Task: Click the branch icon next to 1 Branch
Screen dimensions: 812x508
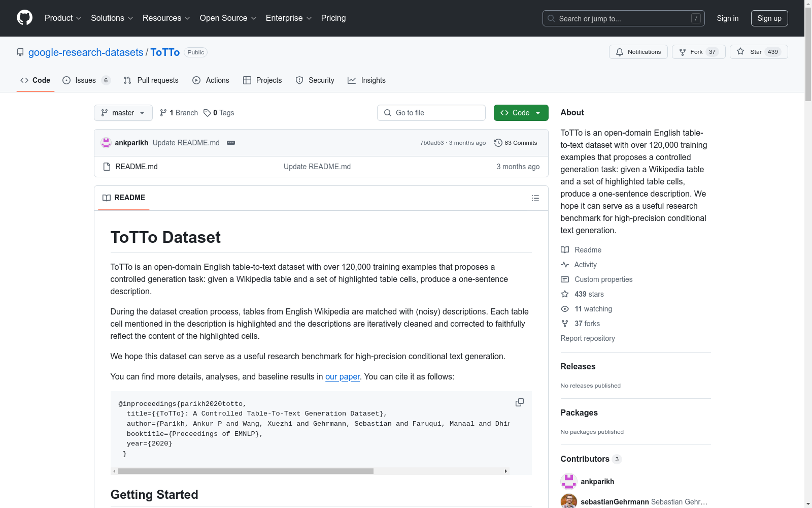Action: pos(163,113)
